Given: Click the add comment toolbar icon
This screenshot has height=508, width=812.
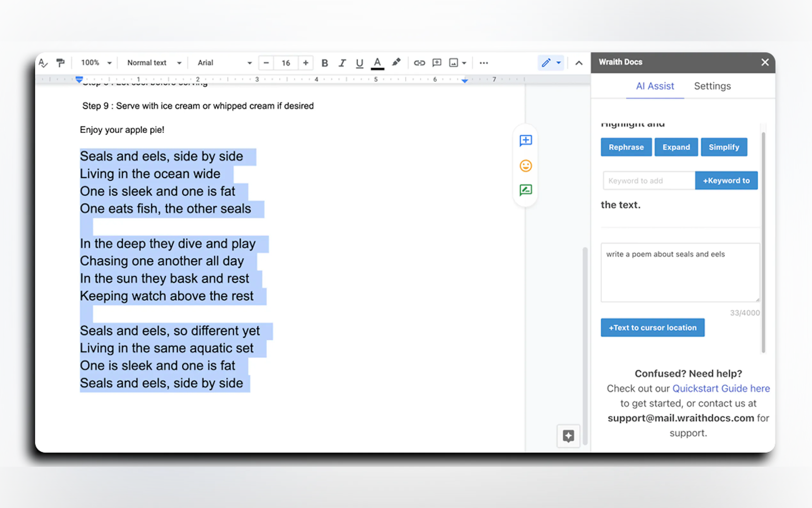Looking at the screenshot, I should click(437, 63).
